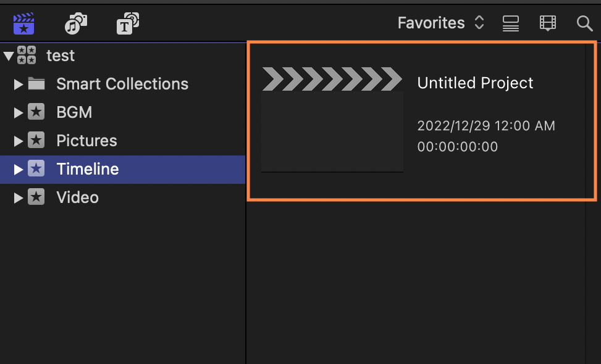Image resolution: width=601 pixels, height=364 pixels.
Task: Show the Libraries sidebar clapperboard icon
Action: (x=23, y=23)
